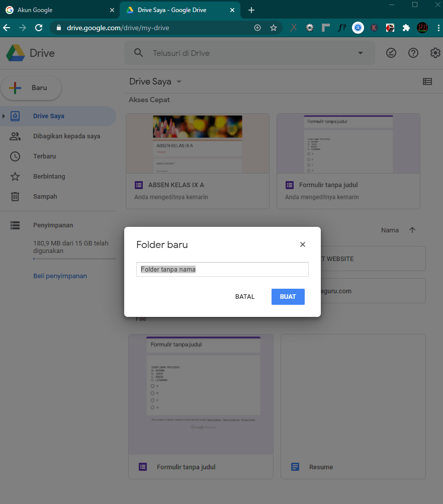
Task: Click the gear extension icon in toolbar
Action: click(310, 28)
